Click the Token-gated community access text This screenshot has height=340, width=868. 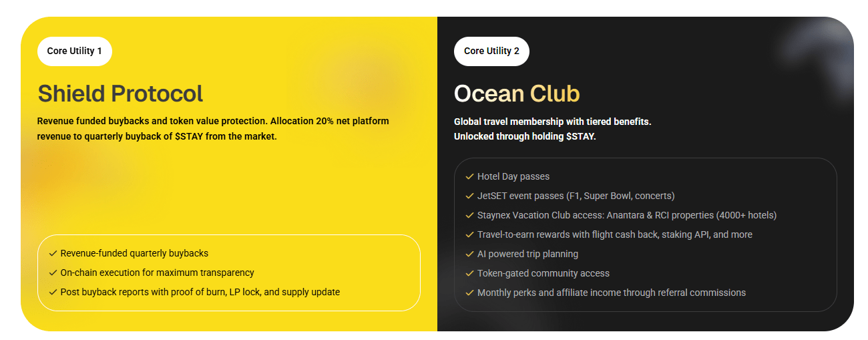543,273
